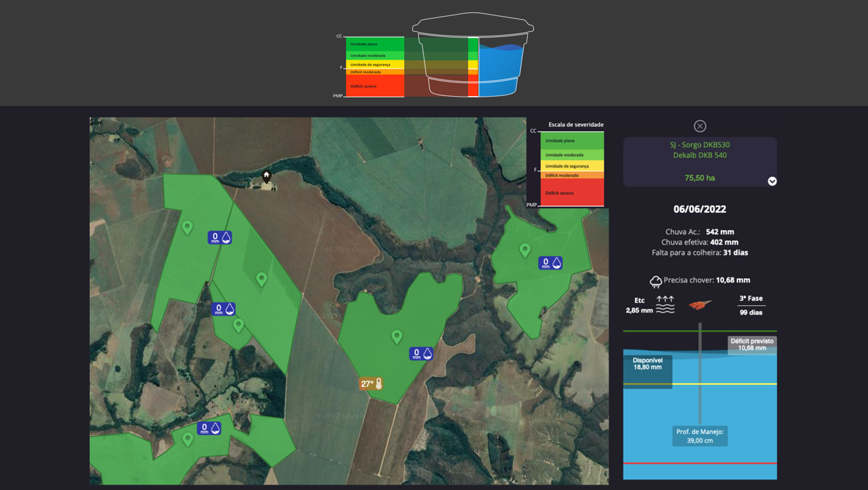Click the blue water tank graphic
The image size is (868, 490).
501,71
